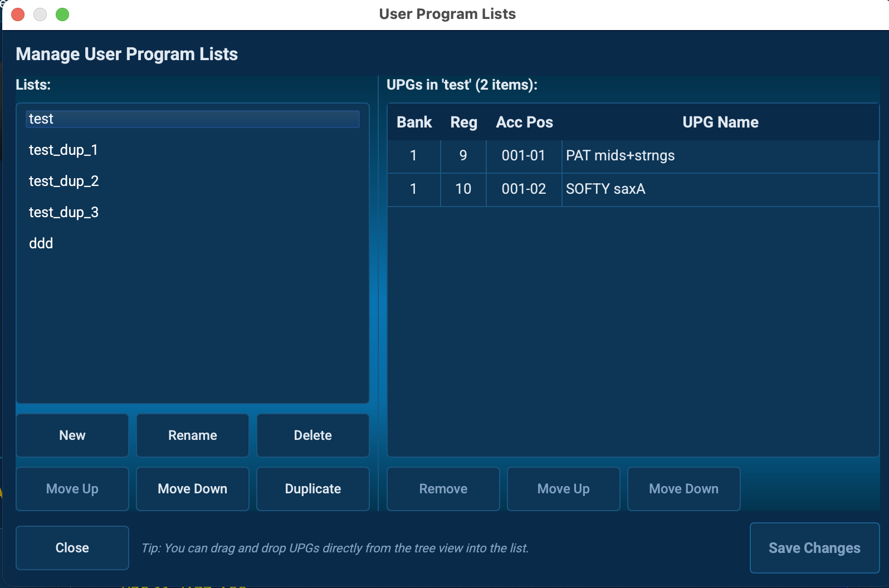The height and width of the screenshot is (588, 889).
Task: Select the test_dup_1 list
Action: (193, 150)
